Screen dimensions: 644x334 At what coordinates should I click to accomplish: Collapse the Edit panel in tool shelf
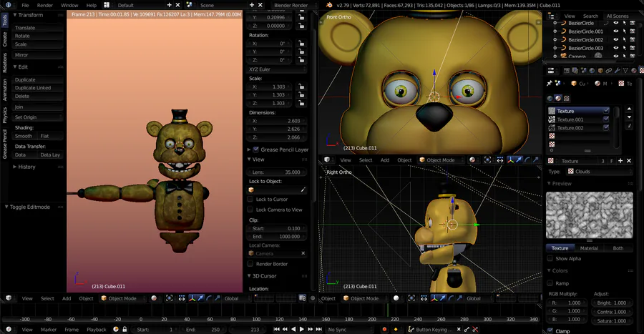pos(15,67)
